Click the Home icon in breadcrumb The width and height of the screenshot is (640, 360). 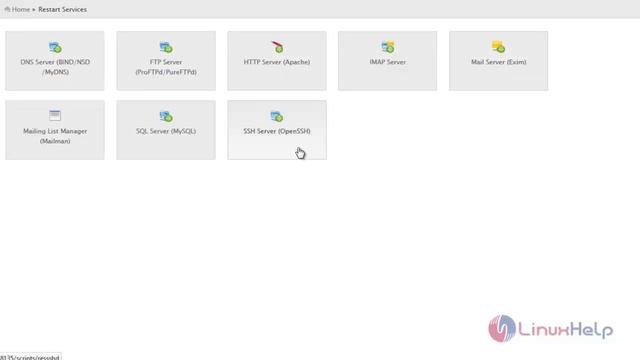click(7, 9)
